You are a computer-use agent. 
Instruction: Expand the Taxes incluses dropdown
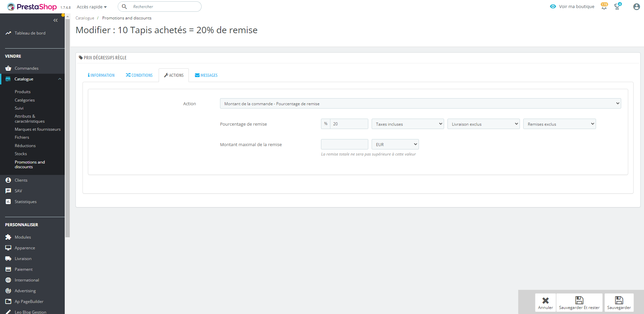click(x=408, y=124)
